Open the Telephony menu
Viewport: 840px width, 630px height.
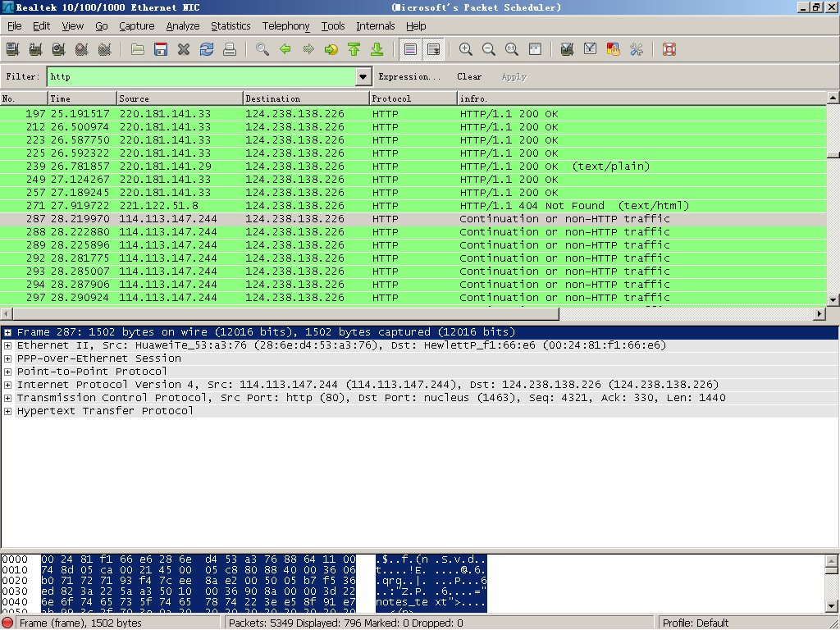coord(286,25)
